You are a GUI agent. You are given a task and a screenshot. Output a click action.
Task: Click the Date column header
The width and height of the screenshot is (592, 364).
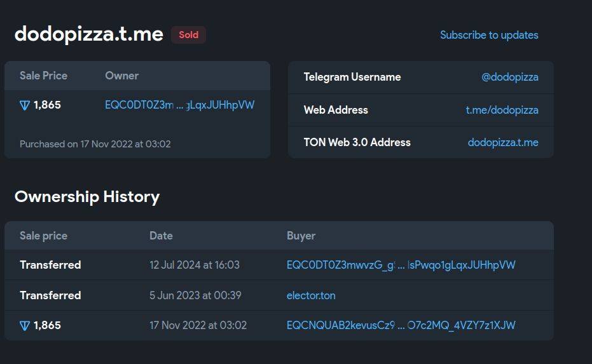click(161, 236)
